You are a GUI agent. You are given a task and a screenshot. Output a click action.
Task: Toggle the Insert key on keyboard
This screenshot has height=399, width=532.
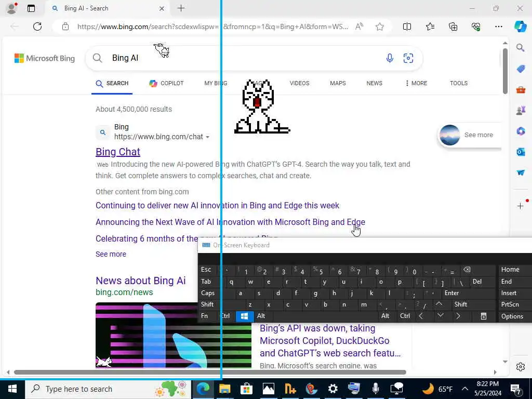tap(509, 293)
